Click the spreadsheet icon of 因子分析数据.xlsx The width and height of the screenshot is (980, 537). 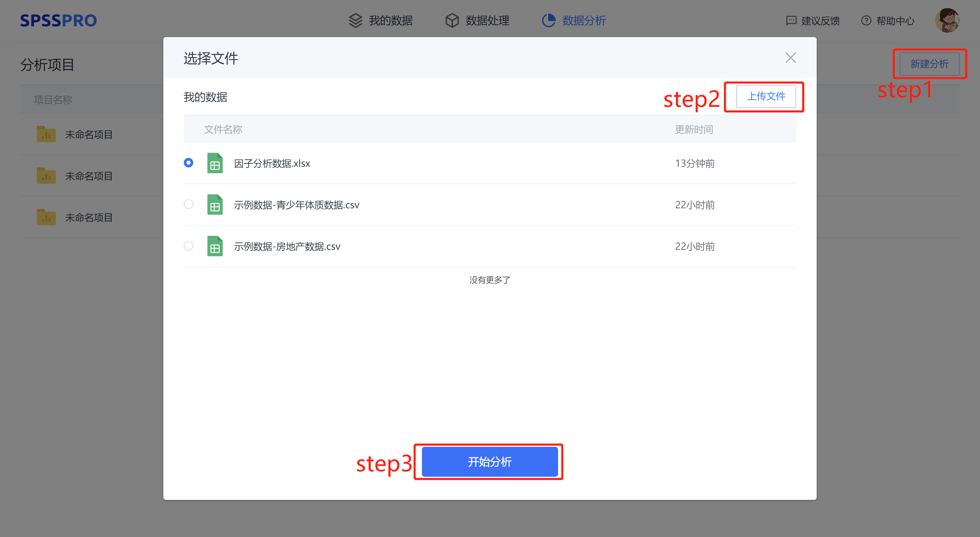pyautogui.click(x=215, y=163)
